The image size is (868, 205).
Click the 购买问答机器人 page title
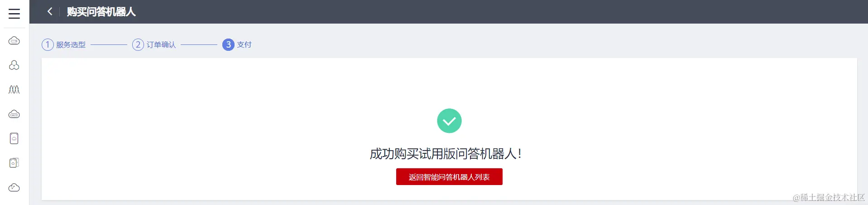click(101, 12)
